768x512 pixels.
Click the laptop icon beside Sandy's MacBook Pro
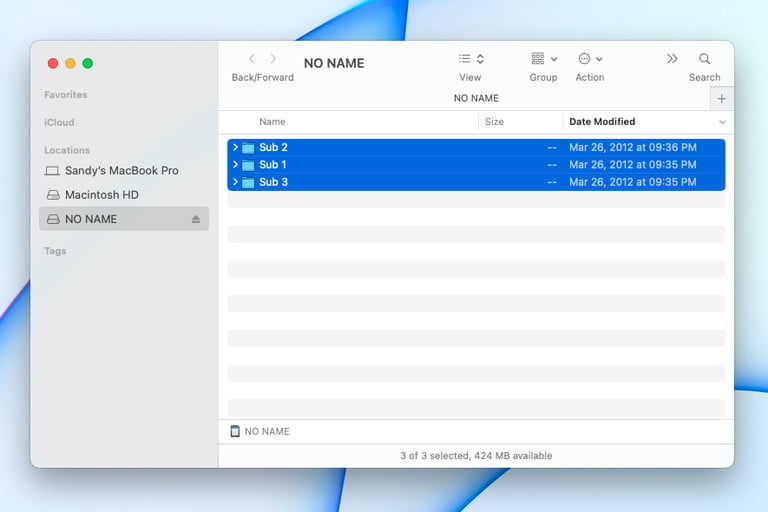[52, 171]
